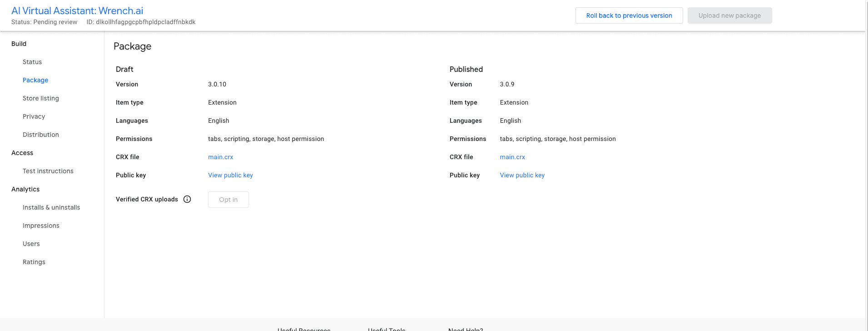This screenshot has height=331, width=868.
Task: Click the Published column heading
Action: pos(466,69)
